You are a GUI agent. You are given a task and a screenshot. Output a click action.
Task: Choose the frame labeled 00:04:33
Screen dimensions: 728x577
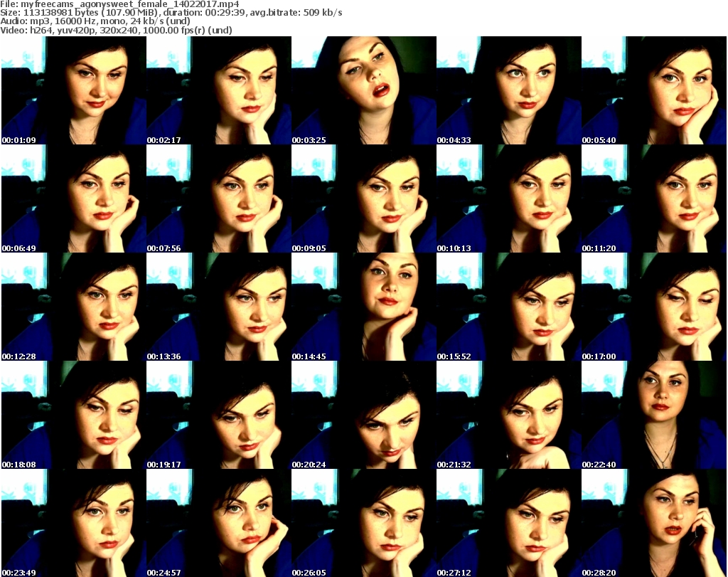click(509, 90)
